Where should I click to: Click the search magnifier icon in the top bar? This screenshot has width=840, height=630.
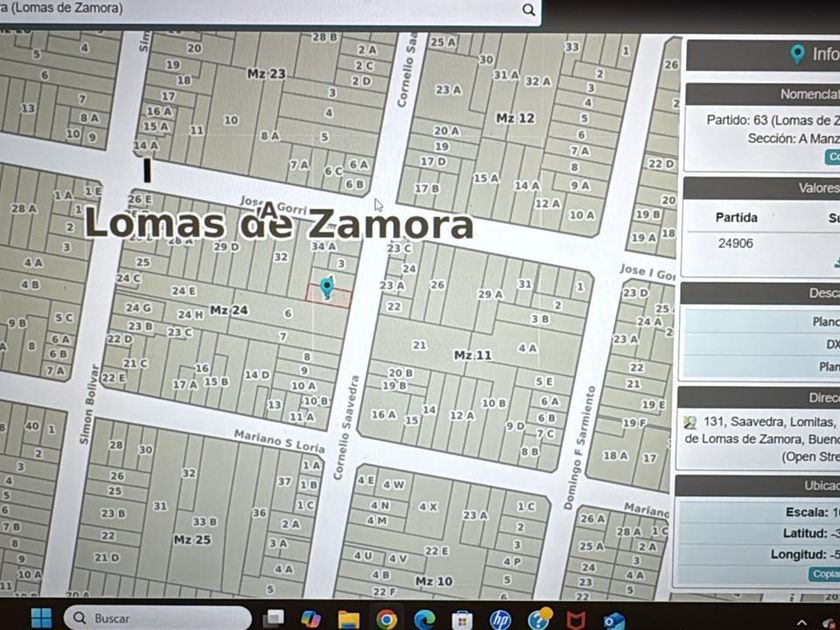click(x=528, y=10)
